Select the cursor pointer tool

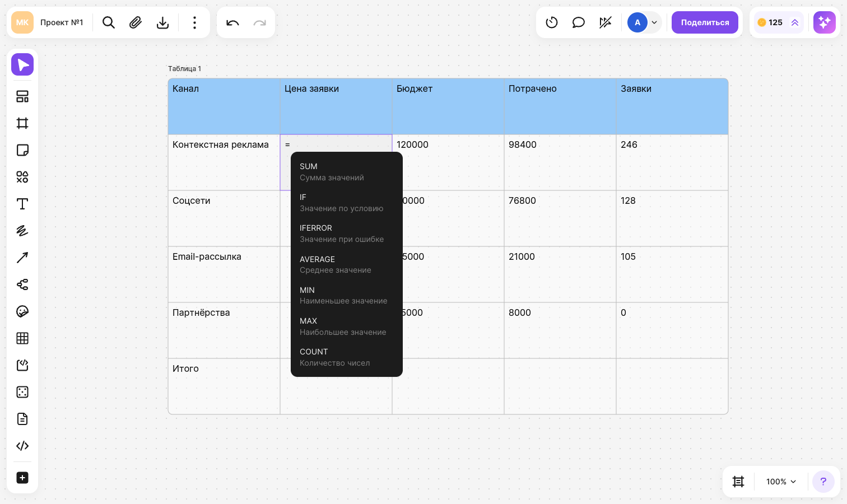22,64
